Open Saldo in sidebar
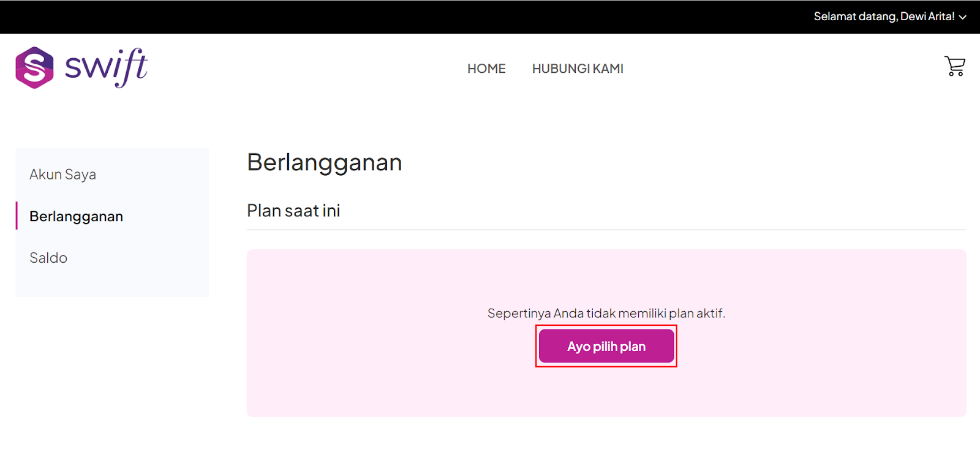This screenshot has width=980, height=455. coord(48,258)
